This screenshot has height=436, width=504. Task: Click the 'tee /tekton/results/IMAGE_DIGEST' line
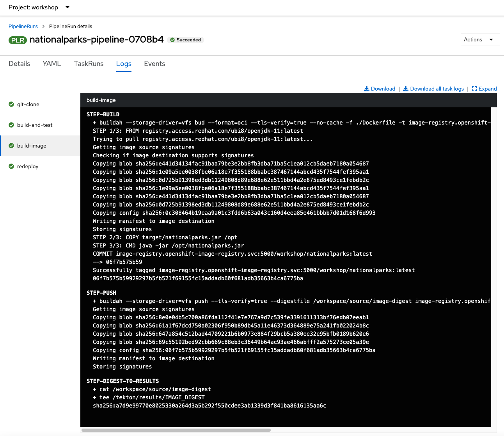(x=149, y=397)
